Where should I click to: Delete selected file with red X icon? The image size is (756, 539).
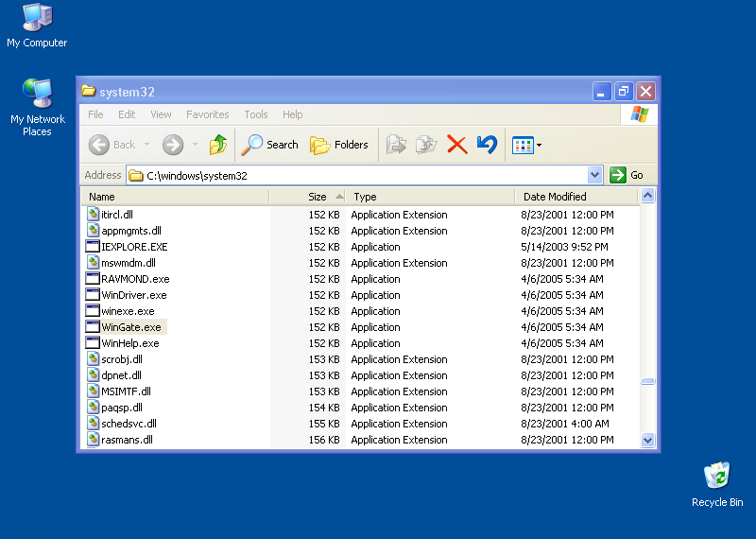click(x=457, y=145)
